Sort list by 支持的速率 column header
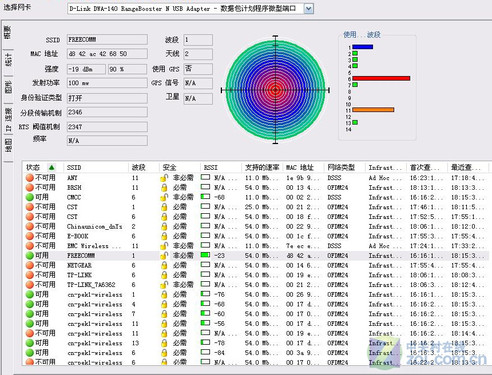 click(262, 167)
